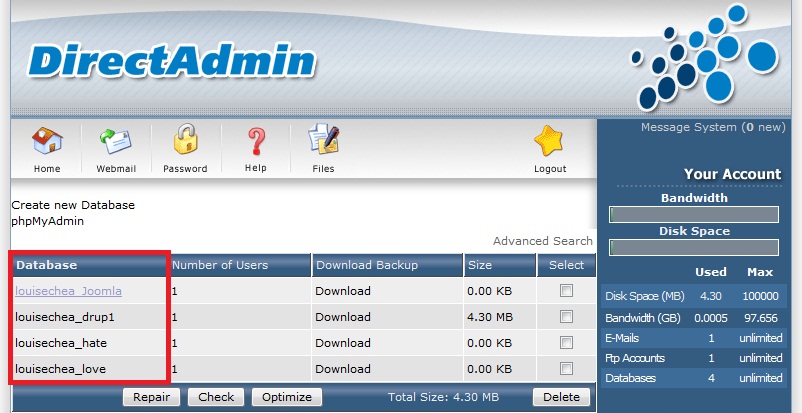This screenshot has width=802, height=413.
Task: Open the Advanced Search link
Action: point(543,241)
